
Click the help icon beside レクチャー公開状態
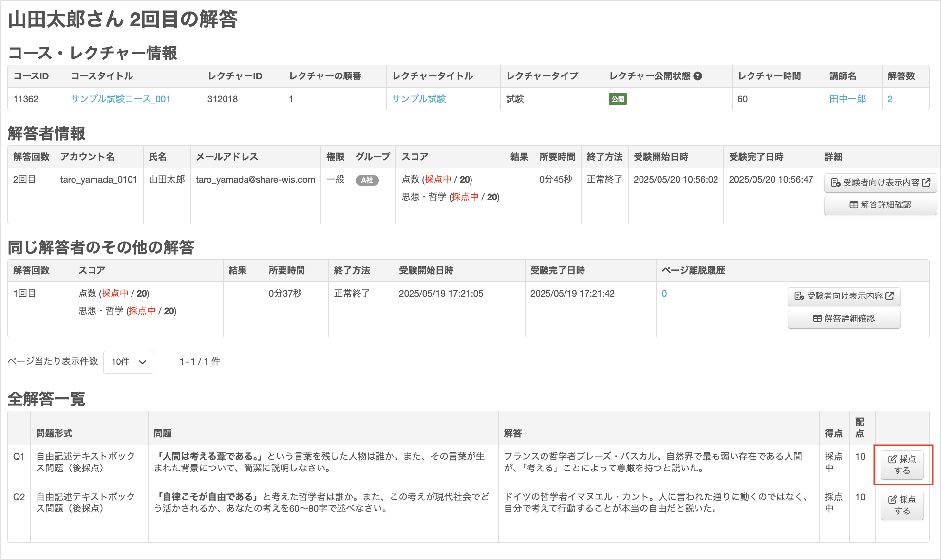pos(698,76)
